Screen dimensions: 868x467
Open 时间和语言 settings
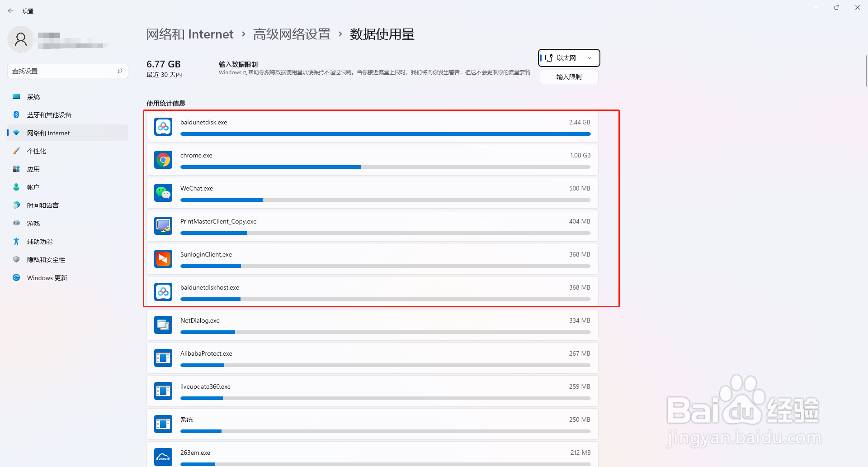[x=68, y=205]
